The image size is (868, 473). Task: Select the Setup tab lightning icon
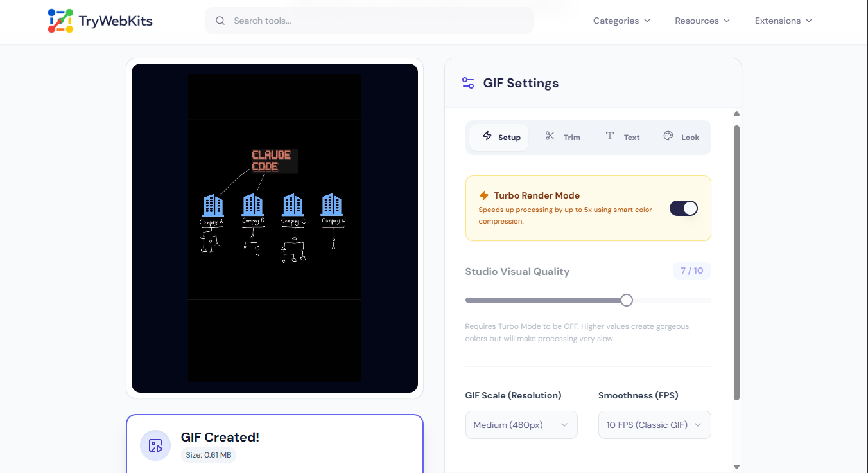point(489,136)
